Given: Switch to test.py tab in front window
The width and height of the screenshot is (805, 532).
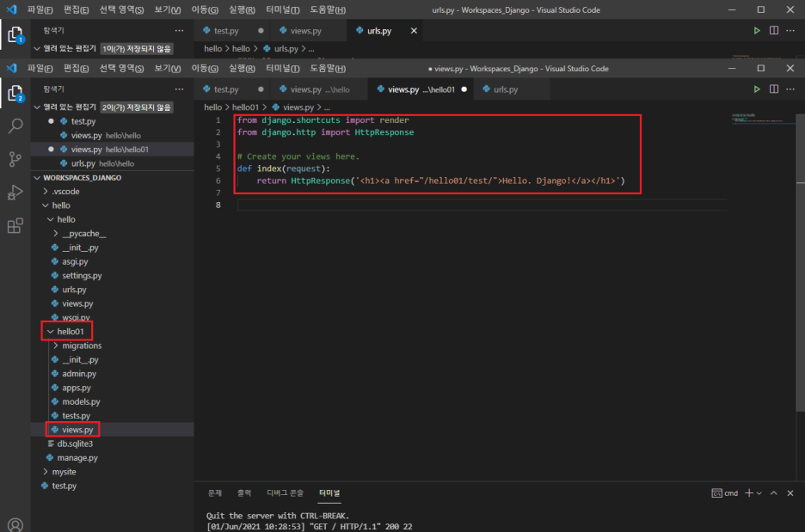Looking at the screenshot, I should click(x=226, y=89).
